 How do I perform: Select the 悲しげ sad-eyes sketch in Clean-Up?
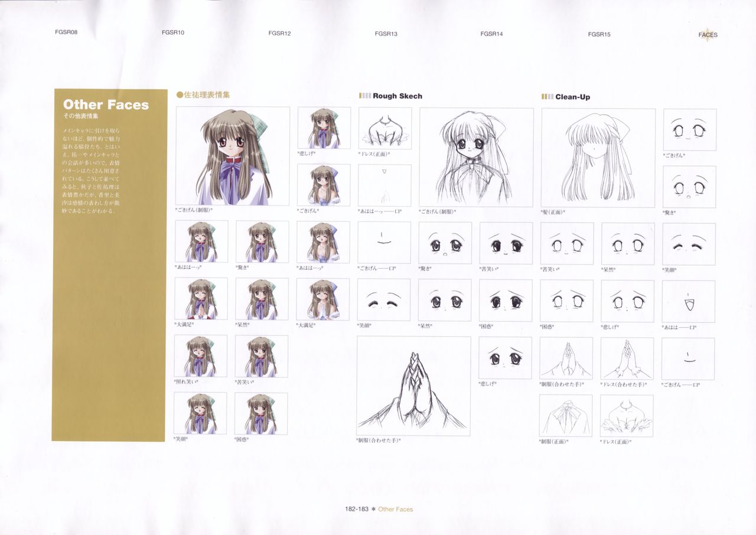pos(627,300)
